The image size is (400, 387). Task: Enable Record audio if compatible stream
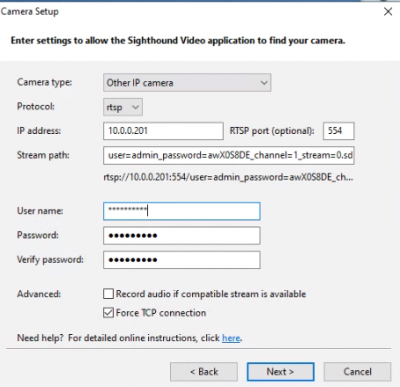[108, 294]
